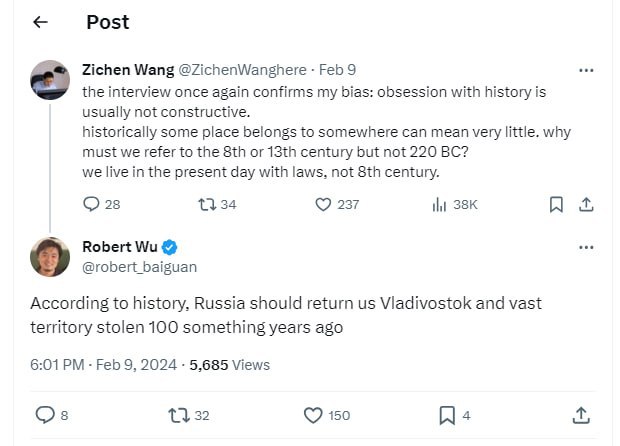Share Zichen Wang's post

click(586, 204)
